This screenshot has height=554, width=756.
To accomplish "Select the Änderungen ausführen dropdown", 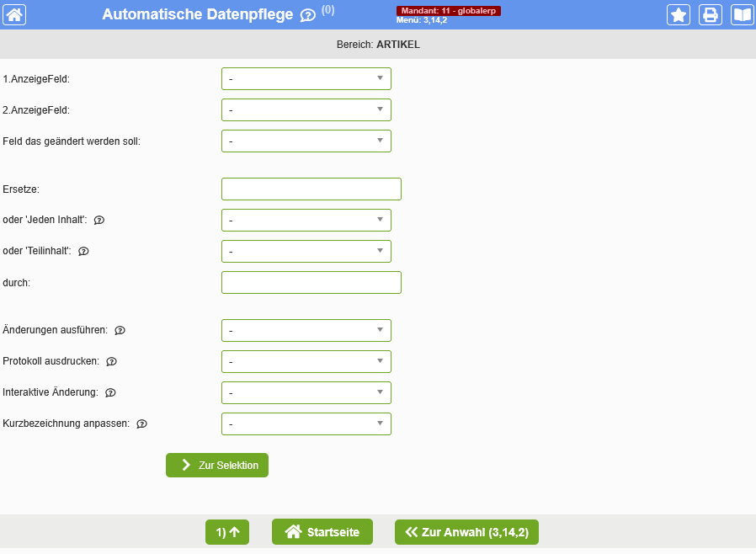I will pyautogui.click(x=306, y=330).
